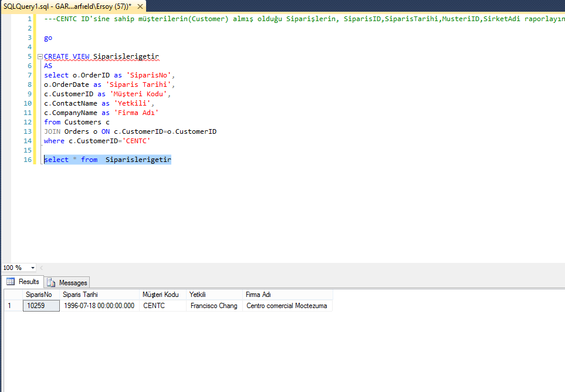Click the cell with value 10259
This screenshot has width=565, height=392.
click(x=41, y=306)
